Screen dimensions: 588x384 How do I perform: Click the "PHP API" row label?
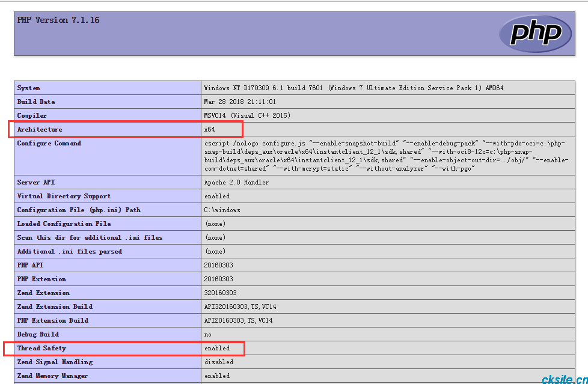pyautogui.click(x=31, y=266)
